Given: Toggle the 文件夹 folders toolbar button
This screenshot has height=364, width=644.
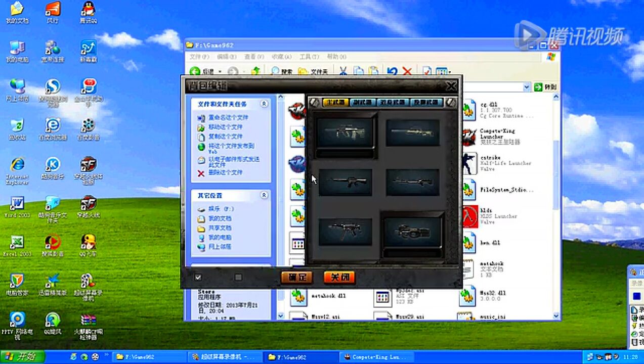Looking at the screenshot, I should point(313,71).
